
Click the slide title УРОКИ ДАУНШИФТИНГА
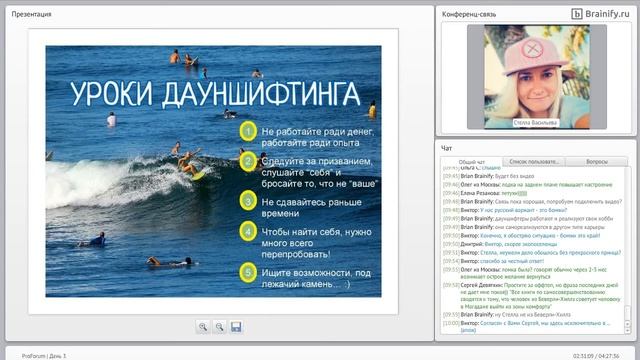(x=215, y=94)
